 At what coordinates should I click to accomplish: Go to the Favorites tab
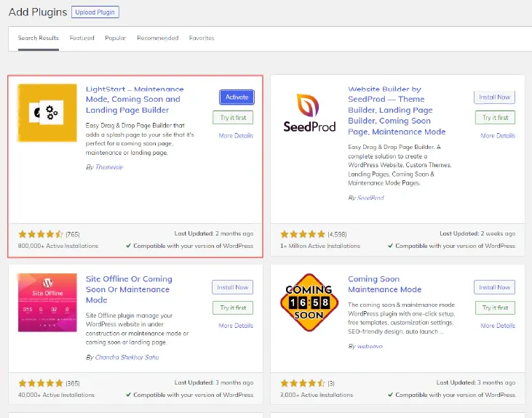tap(202, 38)
